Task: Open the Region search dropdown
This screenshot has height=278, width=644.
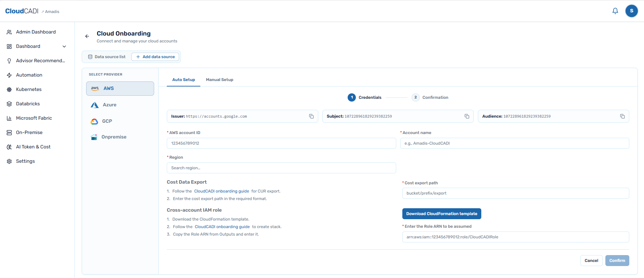Action: pyautogui.click(x=281, y=168)
